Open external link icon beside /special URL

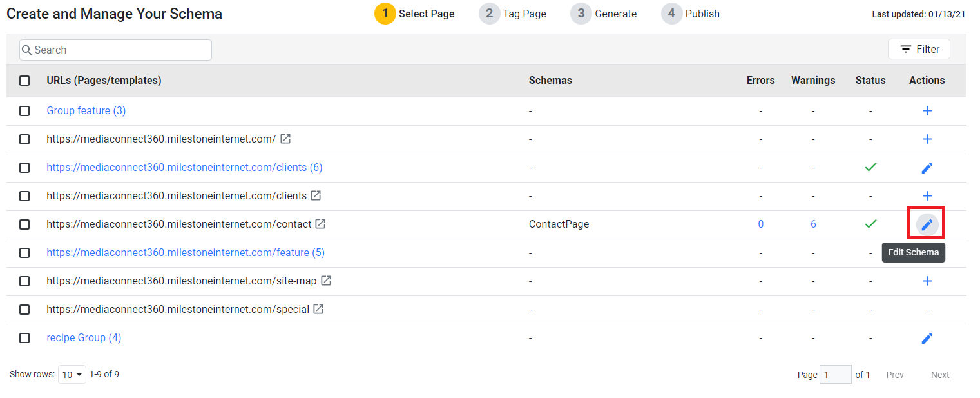point(318,309)
